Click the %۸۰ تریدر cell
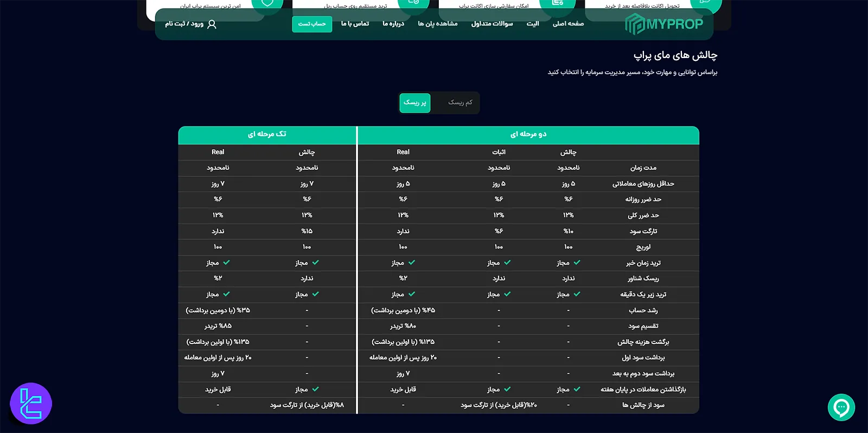Viewport: 868px width, 433px height. pyautogui.click(x=403, y=326)
